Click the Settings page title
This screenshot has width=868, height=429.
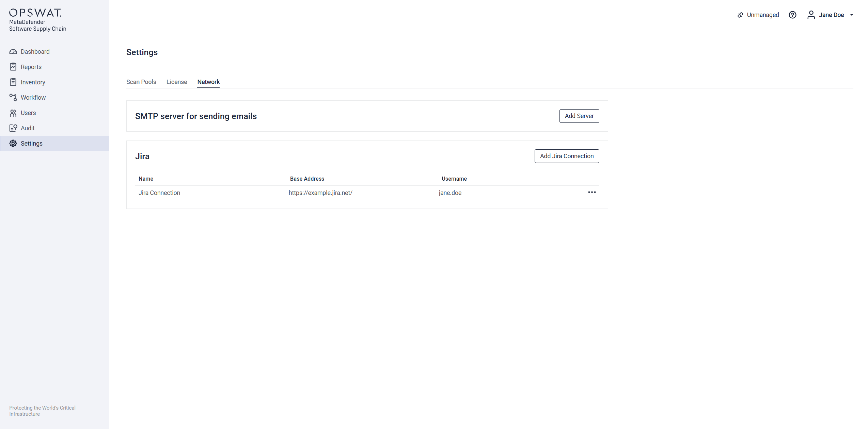coord(142,52)
